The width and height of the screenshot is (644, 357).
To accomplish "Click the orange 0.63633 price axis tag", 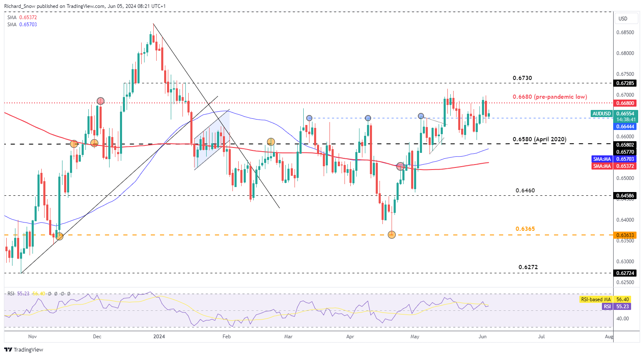I will (x=625, y=235).
